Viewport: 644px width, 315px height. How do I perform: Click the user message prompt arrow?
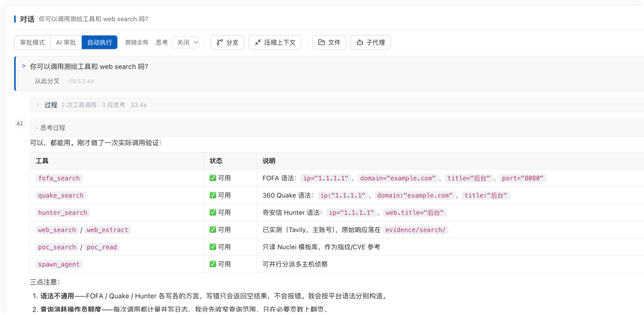click(24, 66)
